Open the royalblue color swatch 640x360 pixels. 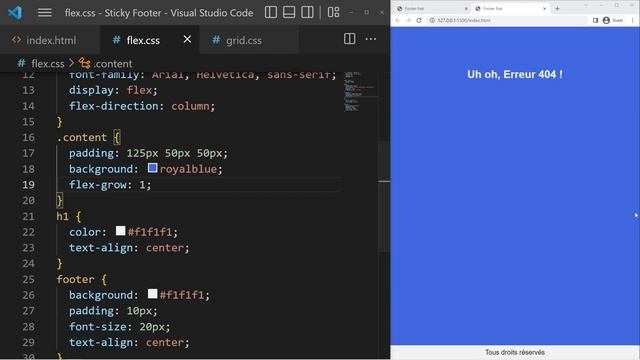click(x=152, y=168)
